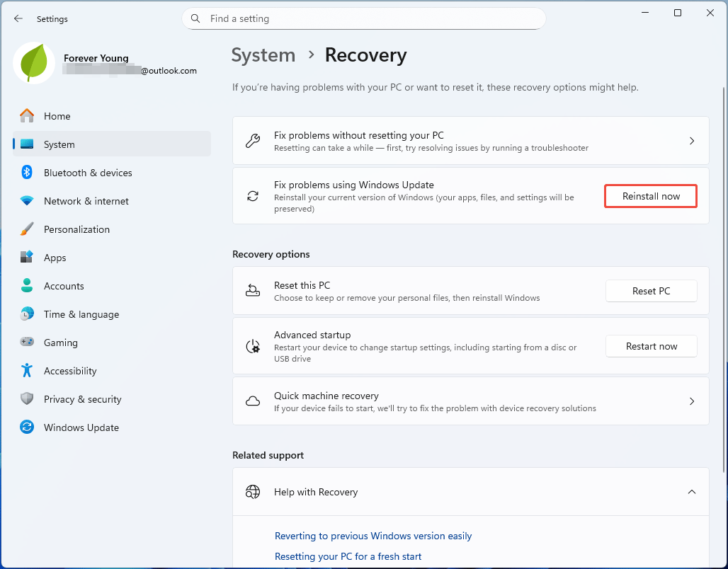Select System in the navigation sidebar
The image size is (728, 569).
59,144
